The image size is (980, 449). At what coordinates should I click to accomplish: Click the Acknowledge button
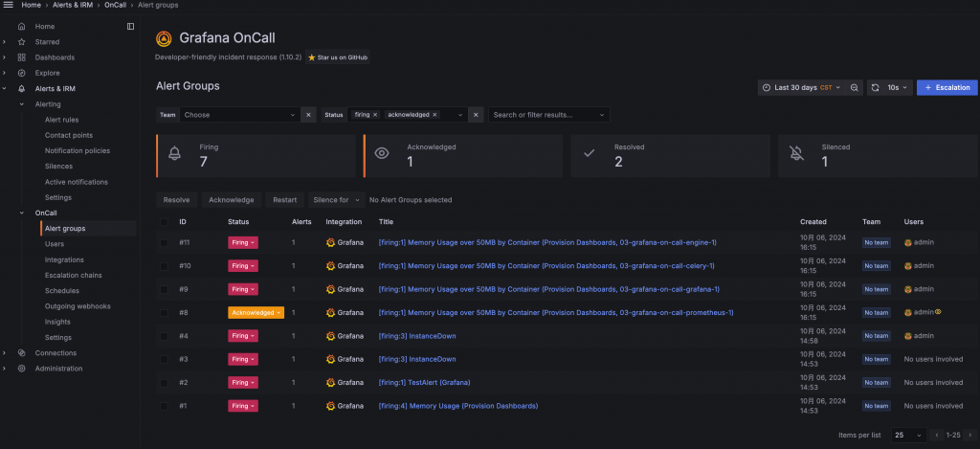pos(232,200)
